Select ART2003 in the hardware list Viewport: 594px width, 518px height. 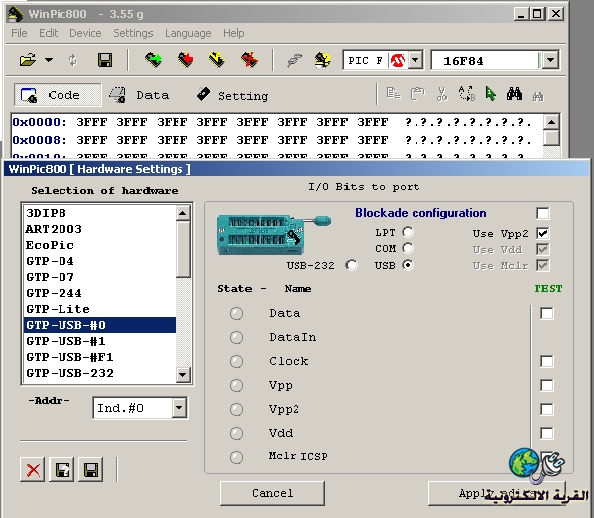coord(100,229)
